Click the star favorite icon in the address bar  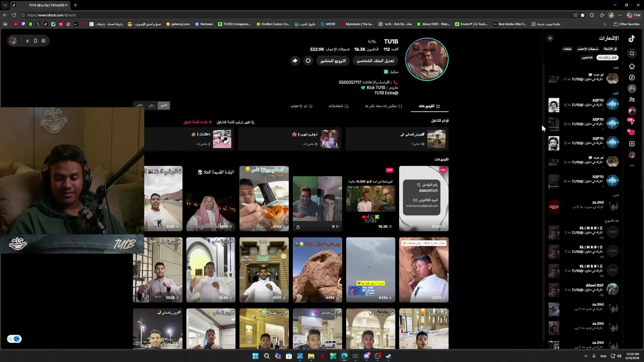583,15
